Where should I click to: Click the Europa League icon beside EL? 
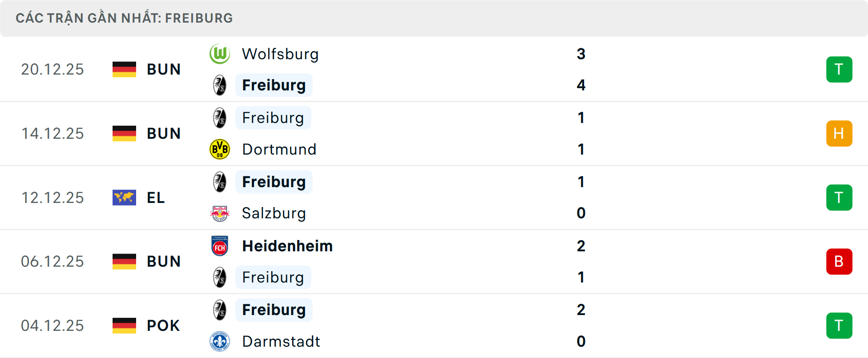[x=124, y=198]
